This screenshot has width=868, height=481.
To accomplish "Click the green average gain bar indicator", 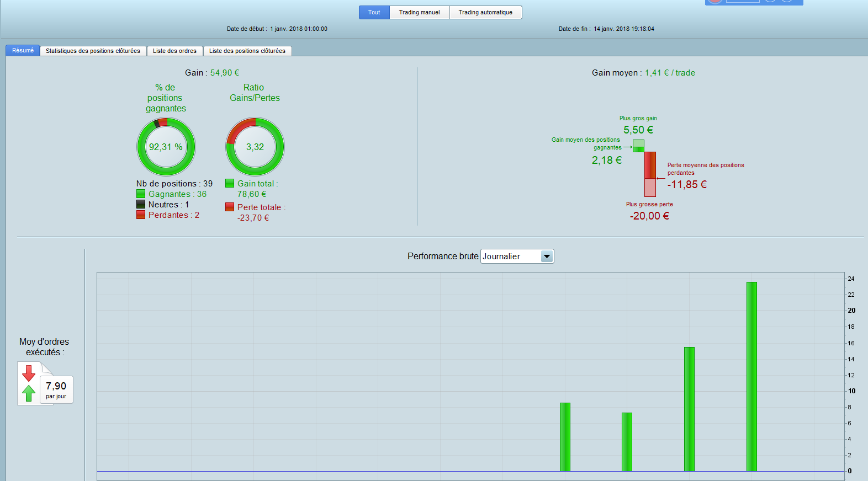I will (x=638, y=146).
